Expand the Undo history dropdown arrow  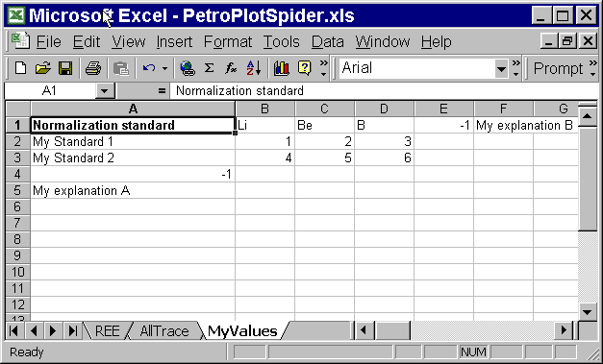pyautogui.click(x=164, y=69)
